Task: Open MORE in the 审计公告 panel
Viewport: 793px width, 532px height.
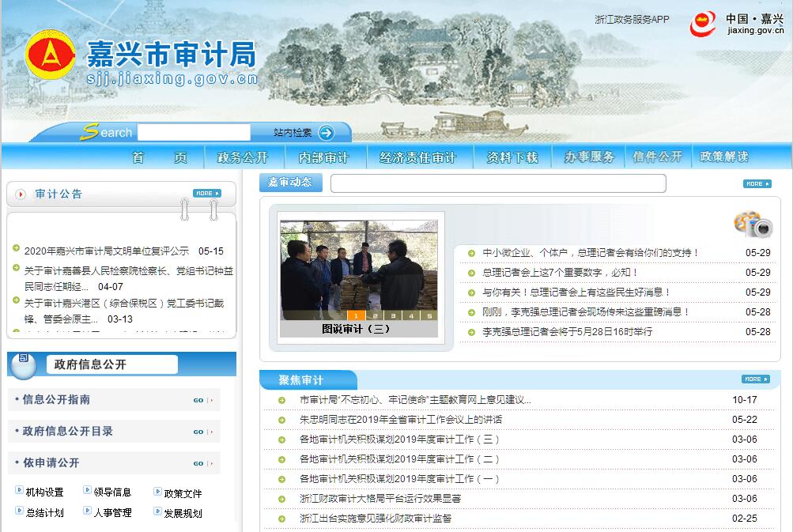Action: tap(206, 193)
